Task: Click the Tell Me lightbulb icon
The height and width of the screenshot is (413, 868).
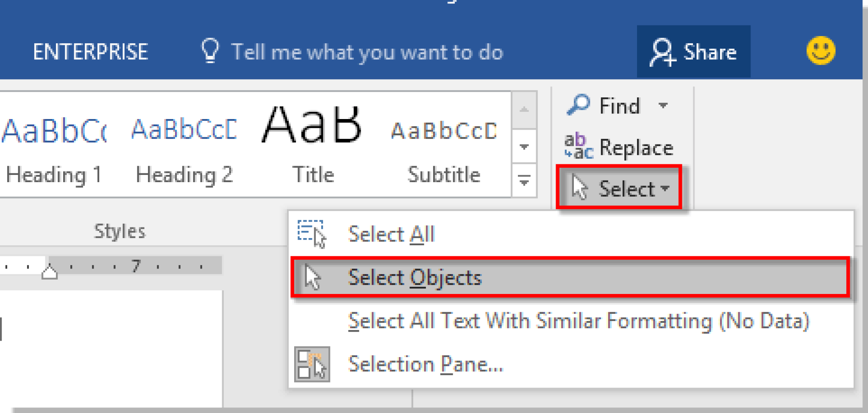Action: [x=211, y=51]
